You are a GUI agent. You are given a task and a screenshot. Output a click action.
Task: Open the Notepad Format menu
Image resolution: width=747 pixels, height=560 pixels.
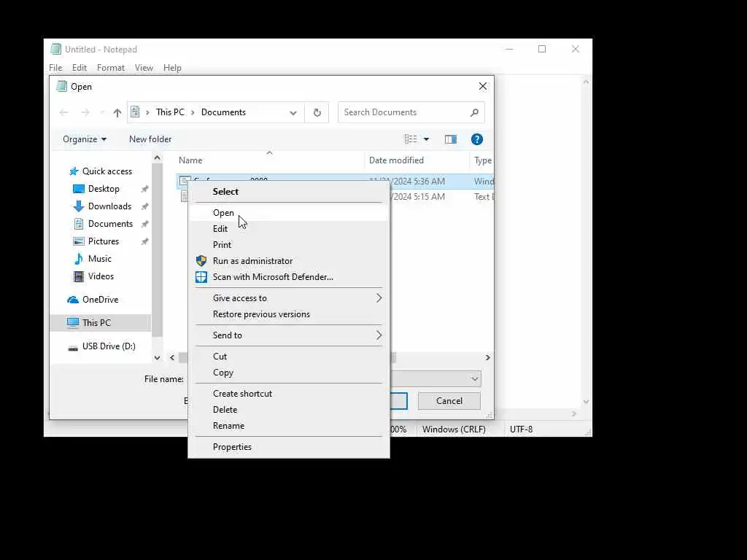coord(111,68)
